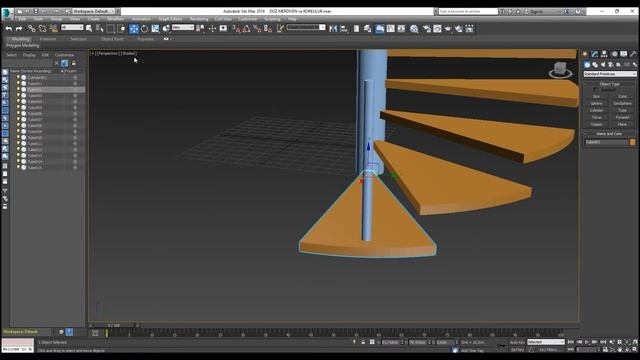
Task: Toggle the Auto Key button
Action: (517, 342)
